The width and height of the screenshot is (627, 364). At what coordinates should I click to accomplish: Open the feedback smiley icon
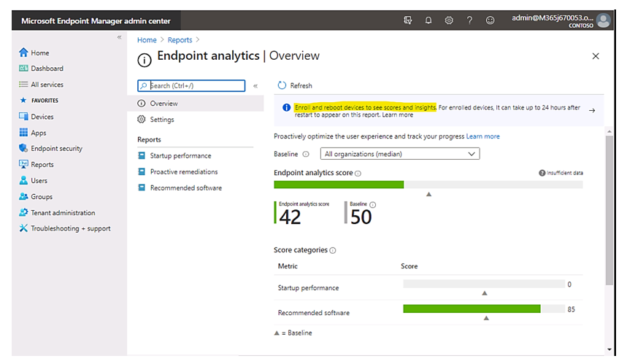(490, 20)
